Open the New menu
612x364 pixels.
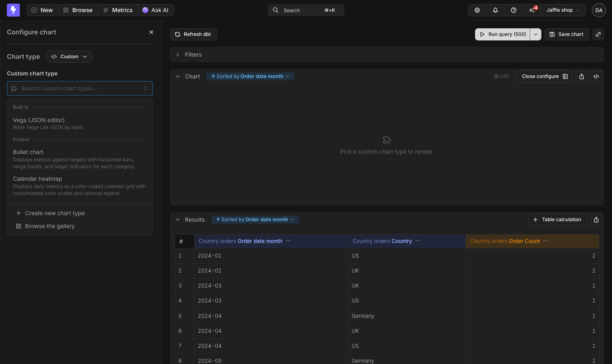42,10
